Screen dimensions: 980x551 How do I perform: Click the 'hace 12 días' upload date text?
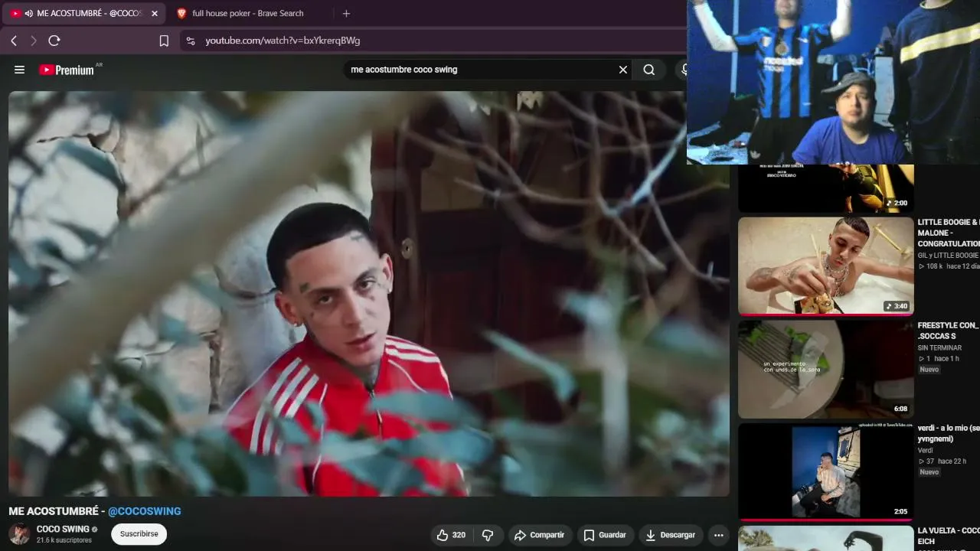coord(963,266)
